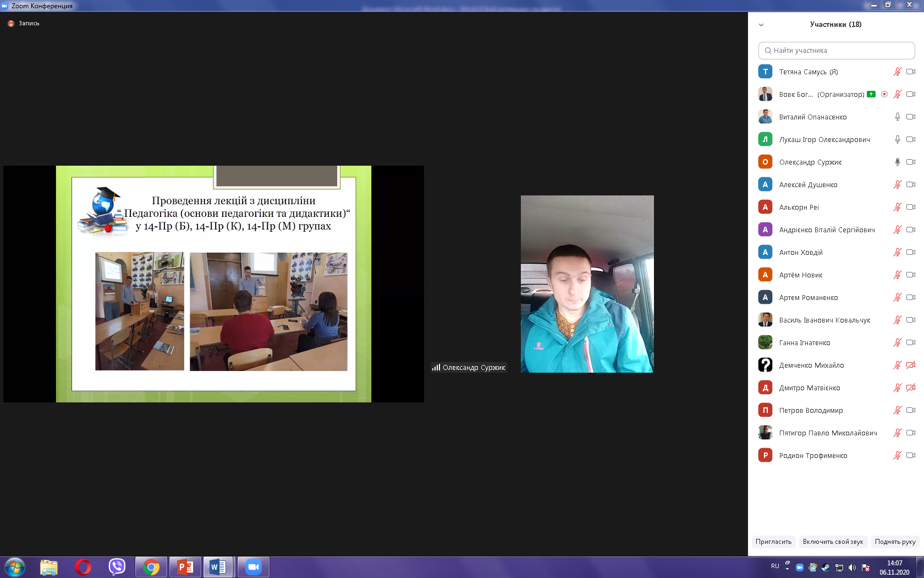
Task: Toggle the muted microphone for Тетяна Самусь
Action: [897, 72]
